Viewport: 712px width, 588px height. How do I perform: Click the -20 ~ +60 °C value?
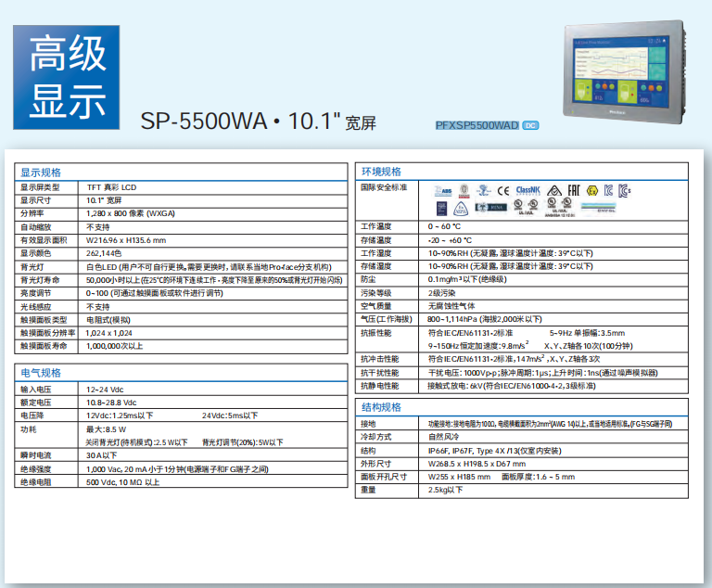click(450, 240)
